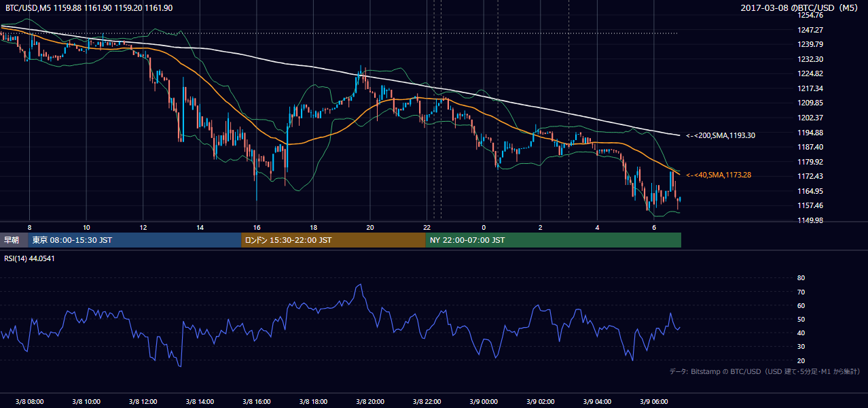Click the RSI 20 level label
Image resolution: width=868 pixels, height=408 pixels.
pyautogui.click(x=801, y=360)
